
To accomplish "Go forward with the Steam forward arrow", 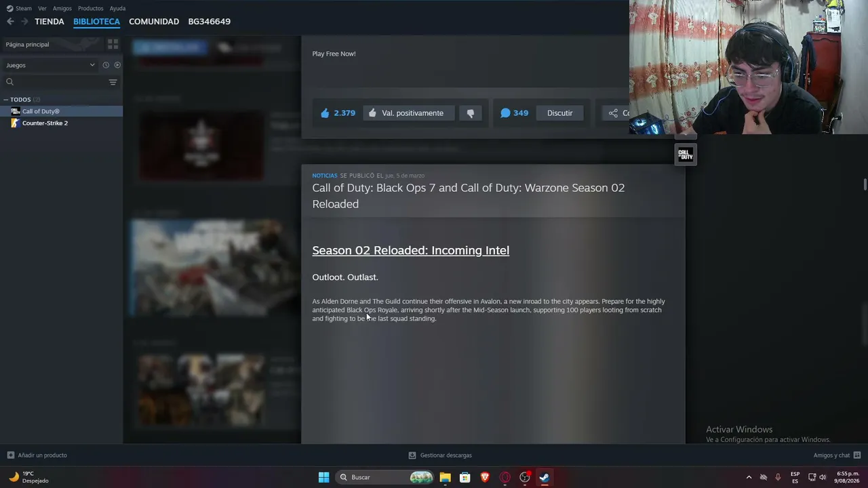I will [x=24, y=22].
